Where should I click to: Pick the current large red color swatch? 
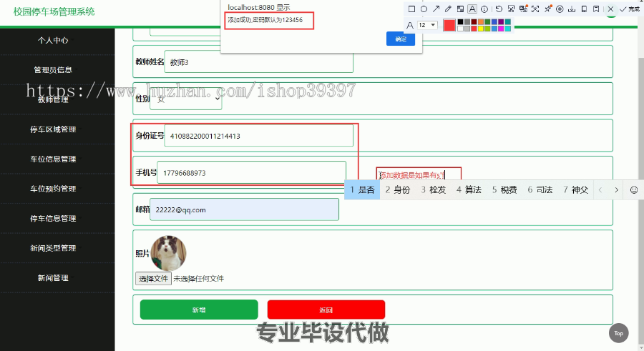(x=449, y=25)
